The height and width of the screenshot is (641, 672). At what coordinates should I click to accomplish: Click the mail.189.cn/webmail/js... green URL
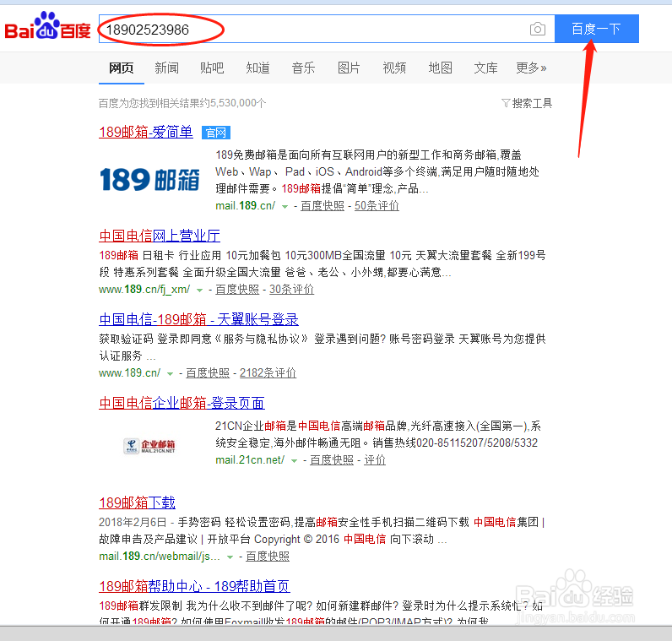pos(160,557)
